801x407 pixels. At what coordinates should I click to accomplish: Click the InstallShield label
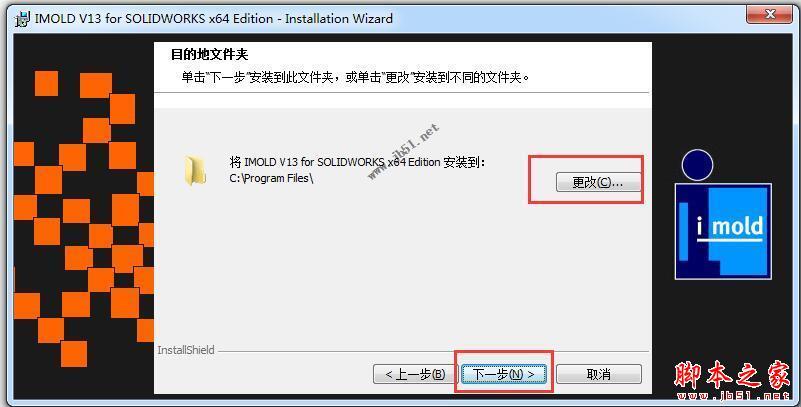coord(186,350)
